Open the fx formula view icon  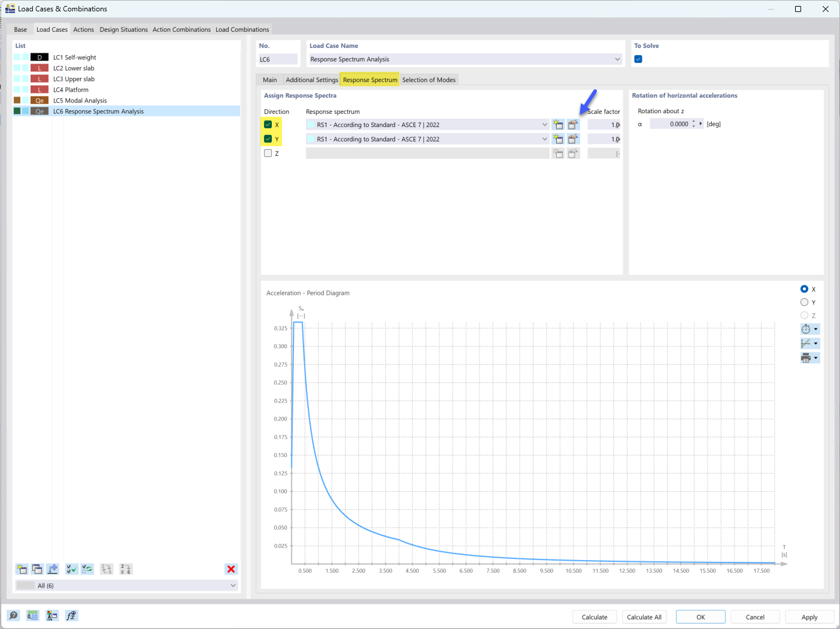coord(71,616)
